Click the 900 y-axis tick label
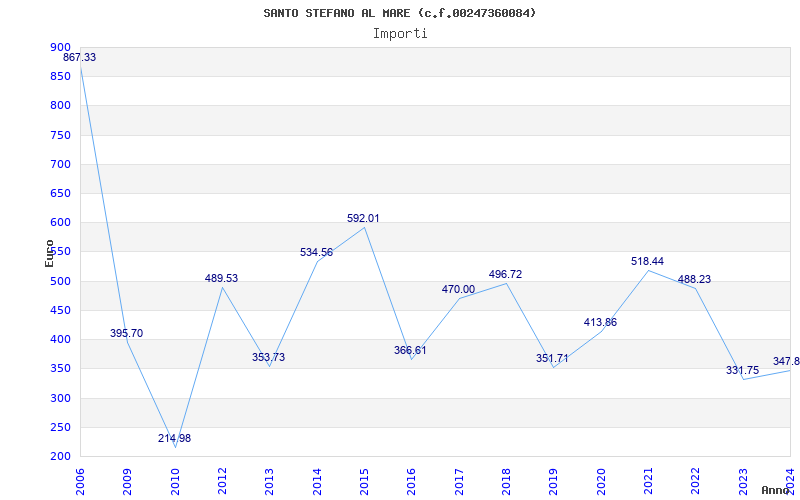Screen dimensions: 800x500 tap(60, 47)
